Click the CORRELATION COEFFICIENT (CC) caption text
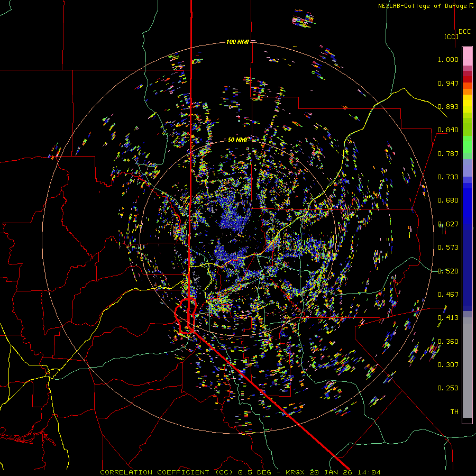Viewport: 476px width, 476px height. coord(166,472)
